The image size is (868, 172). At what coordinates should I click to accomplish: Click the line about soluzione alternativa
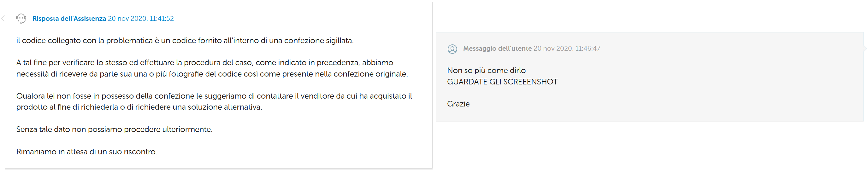(139, 107)
